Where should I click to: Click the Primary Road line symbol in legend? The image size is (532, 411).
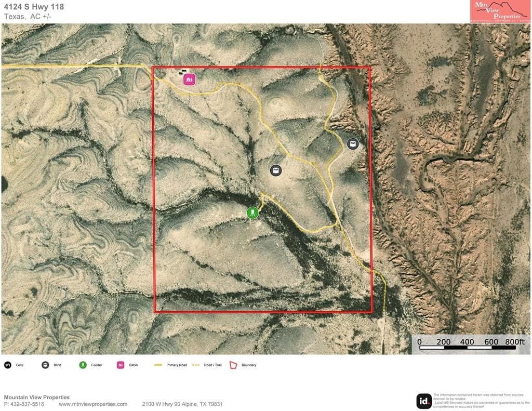[x=158, y=365]
